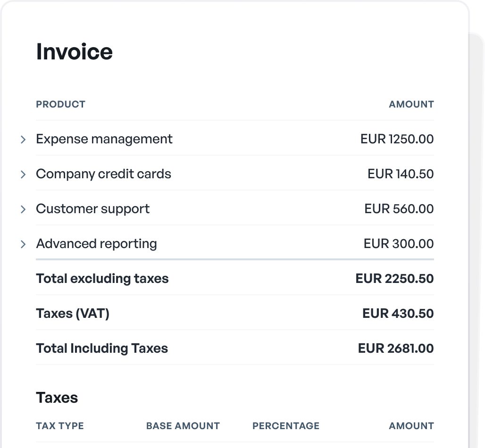
Task: Select the Advanced reporting label
Action: pyautogui.click(x=96, y=244)
